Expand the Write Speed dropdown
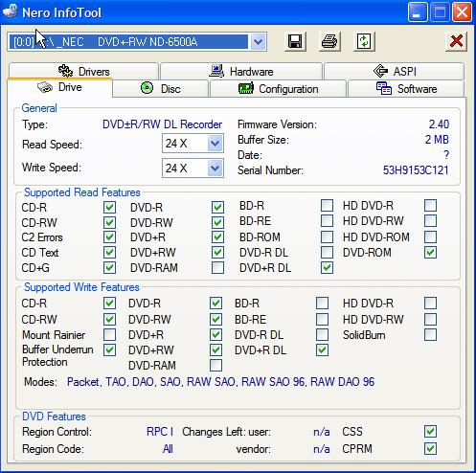This screenshot has height=473, width=476. [x=215, y=169]
